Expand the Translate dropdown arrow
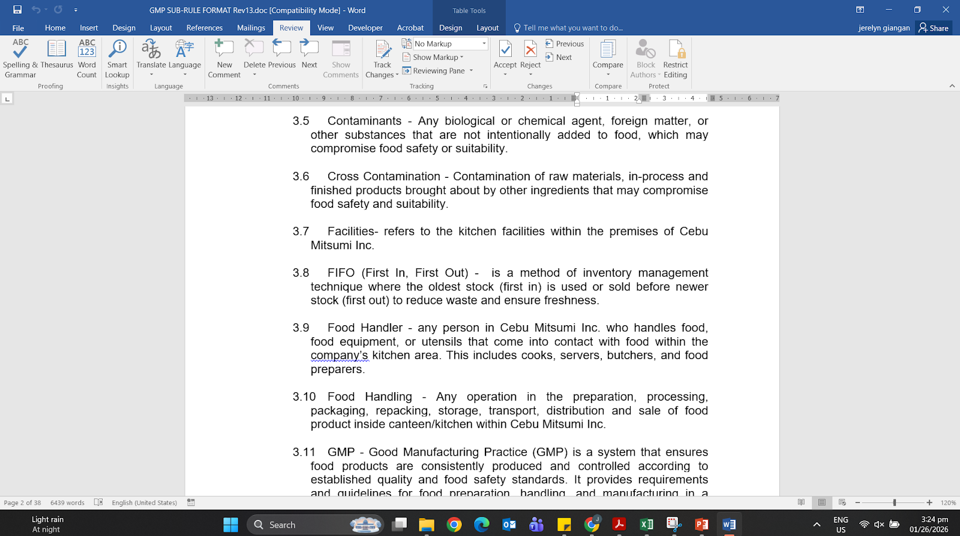Image resolution: width=960 pixels, height=536 pixels. (151, 75)
